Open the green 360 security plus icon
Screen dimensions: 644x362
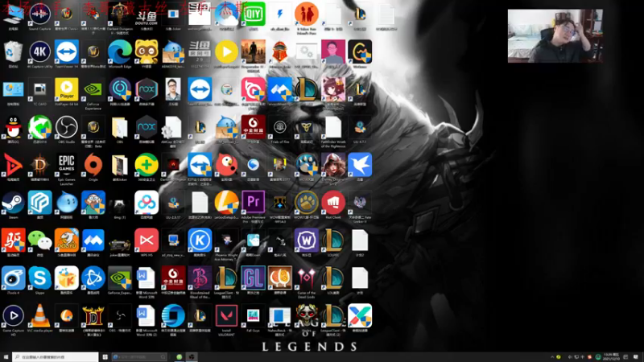coord(147,166)
